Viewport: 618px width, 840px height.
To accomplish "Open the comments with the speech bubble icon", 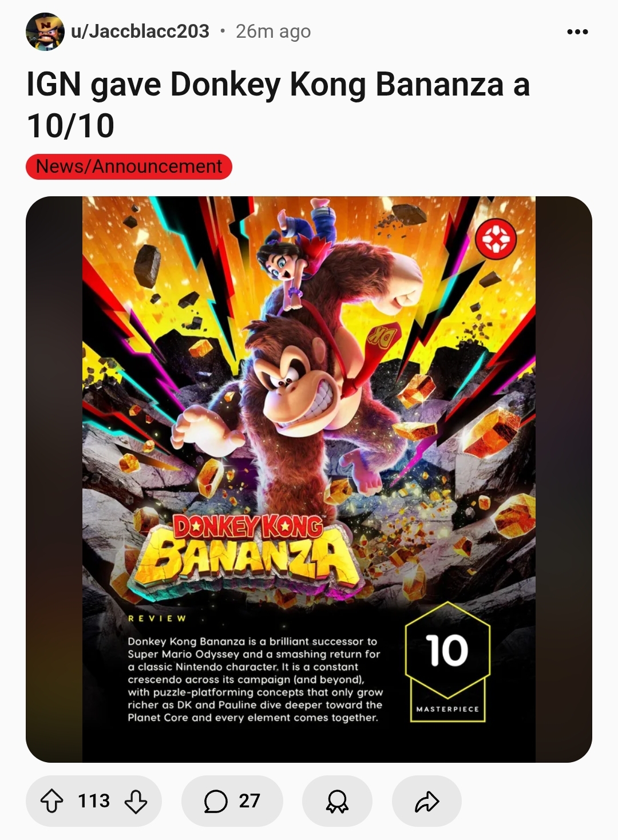I will coord(215,801).
